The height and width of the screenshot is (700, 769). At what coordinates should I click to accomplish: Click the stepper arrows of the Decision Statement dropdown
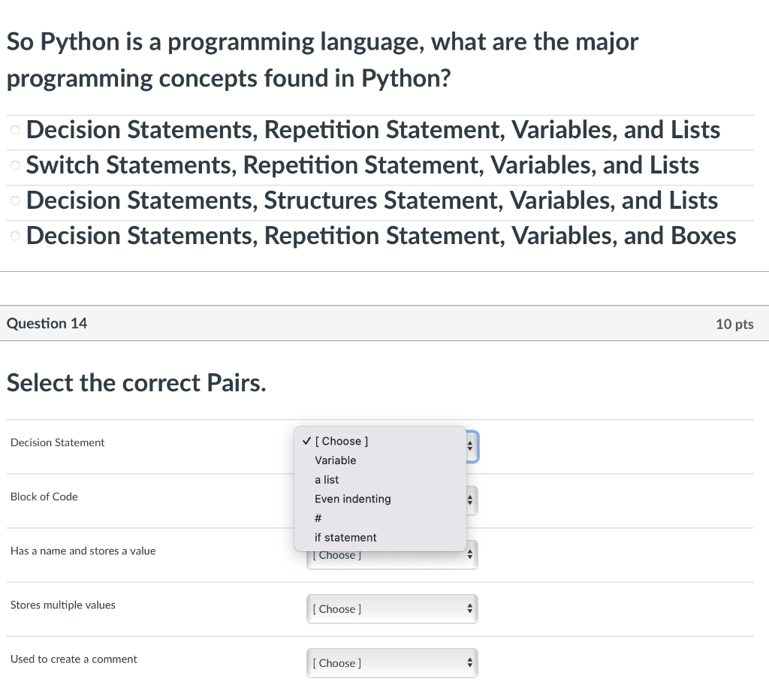coord(470,446)
